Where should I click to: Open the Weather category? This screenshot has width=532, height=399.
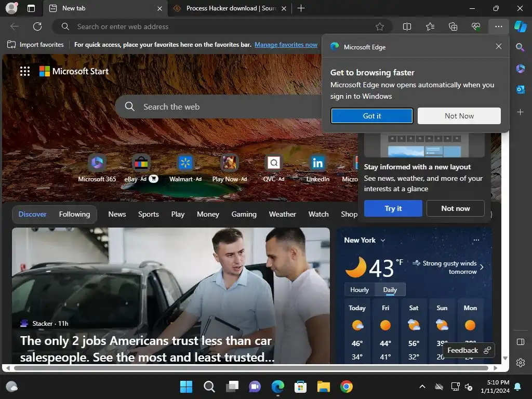[x=282, y=214]
